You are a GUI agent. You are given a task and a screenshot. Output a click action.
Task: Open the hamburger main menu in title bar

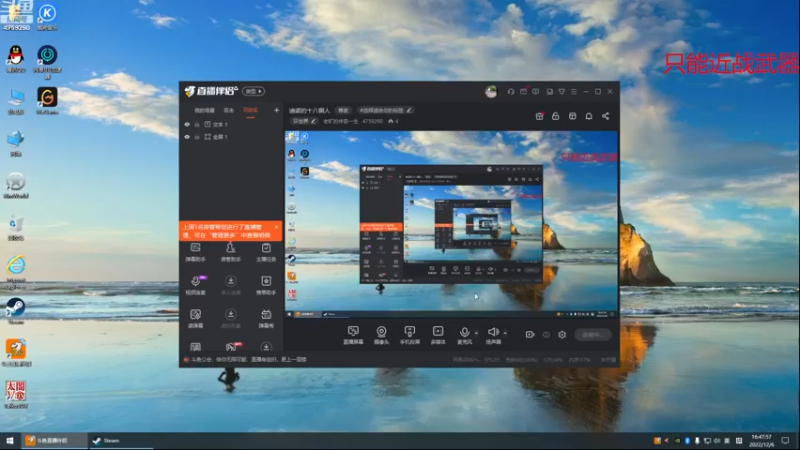(574, 92)
